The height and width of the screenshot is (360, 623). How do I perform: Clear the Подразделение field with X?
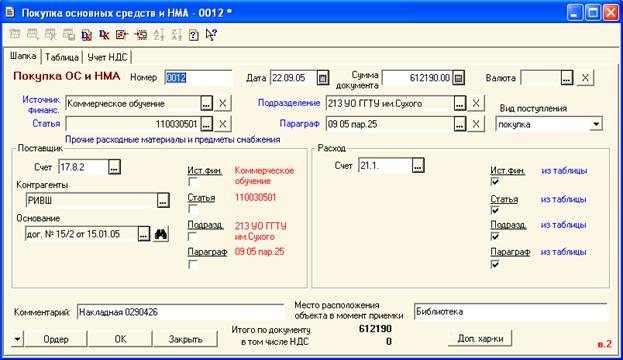click(x=476, y=104)
